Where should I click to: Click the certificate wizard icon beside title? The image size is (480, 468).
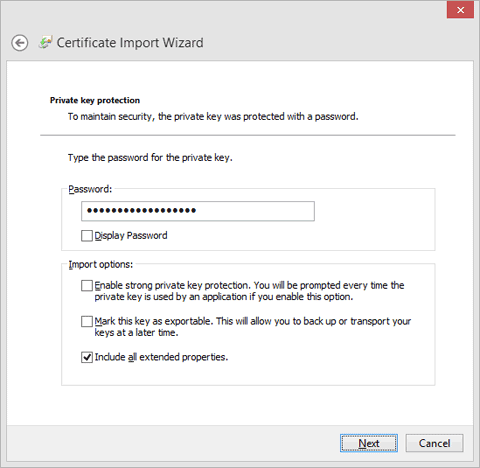pos(45,43)
